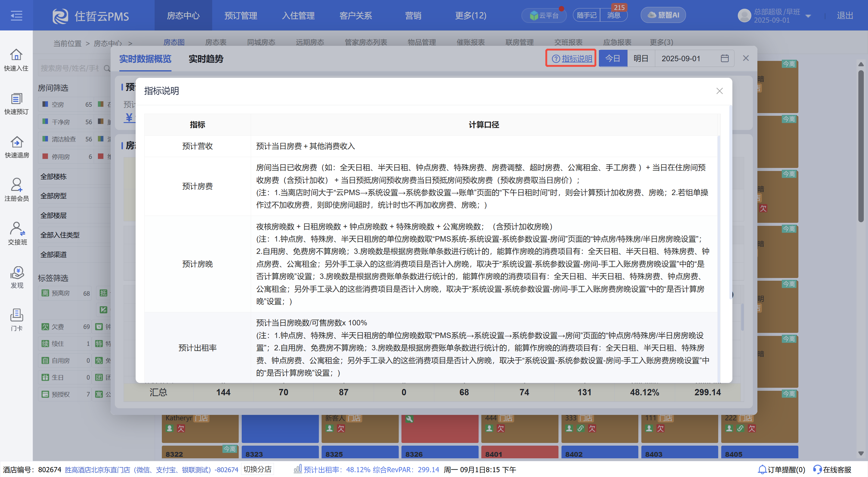Screen dimensions: 868x477
Task: Click the user avatar icon
Action: 744,15
